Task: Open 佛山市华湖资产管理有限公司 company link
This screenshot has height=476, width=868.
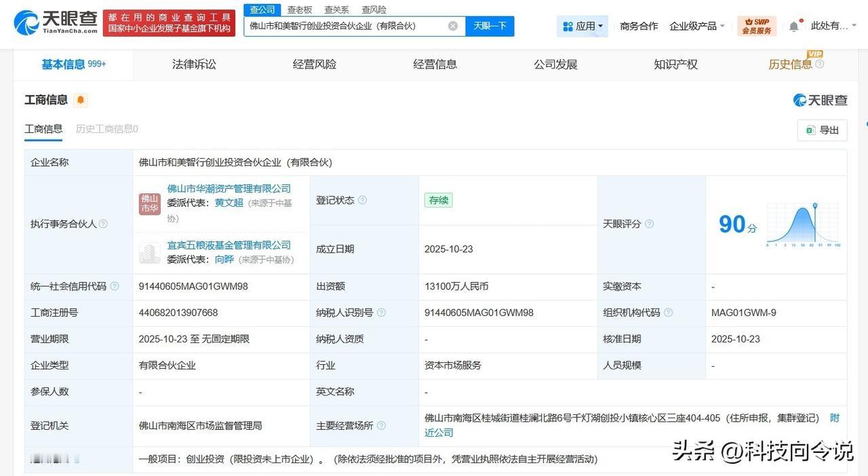Action: [x=229, y=189]
